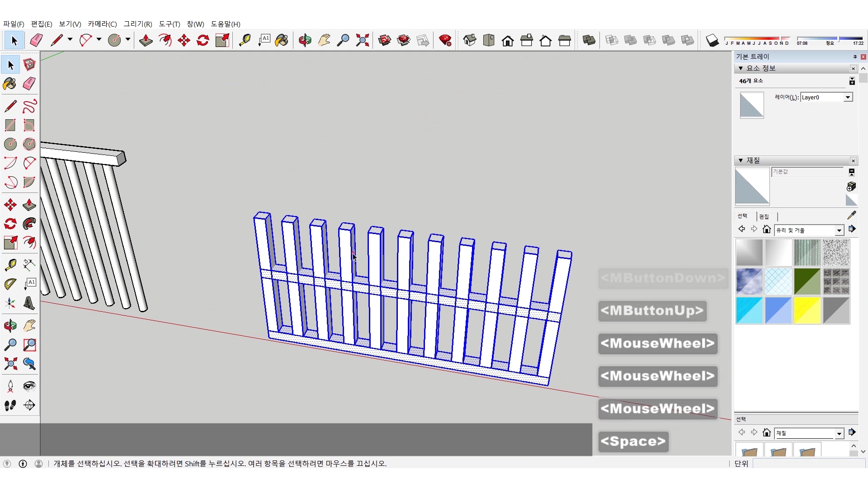Open the 유리 및 거울 material library dropdown
Viewport: 868px width, 488px height.
pyautogui.click(x=839, y=230)
